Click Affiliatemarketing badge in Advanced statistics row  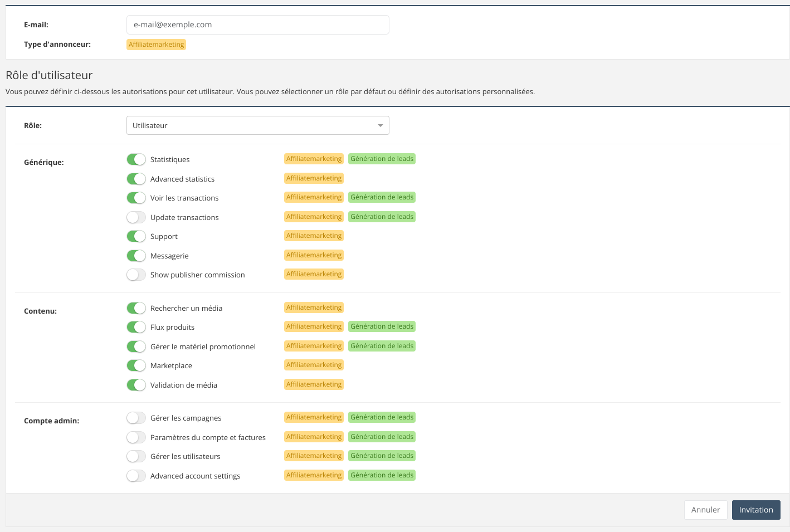[314, 178]
